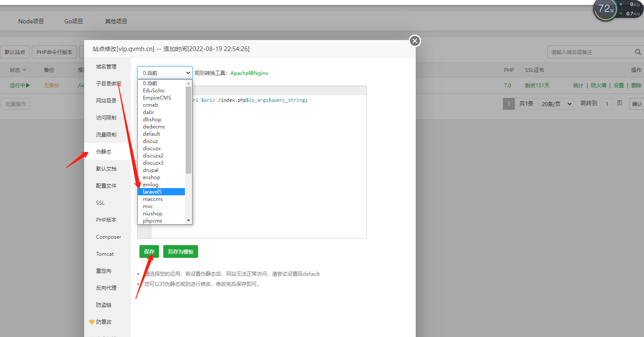Select emlog from the template list
Image resolution: width=644 pixels, height=337 pixels.
(x=161, y=185)
